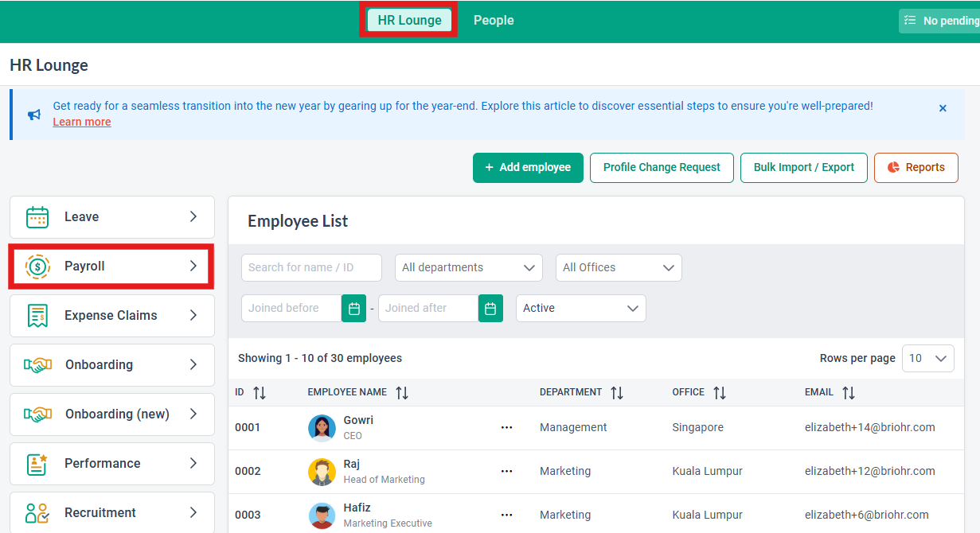Click the Search for name / ID field

pos(311,267)
